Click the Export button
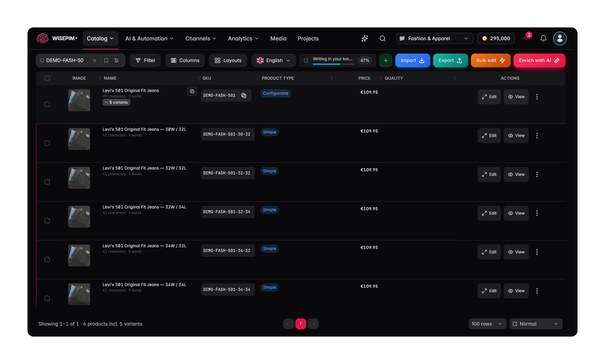 pyautogui.click(x=450, y=60)
